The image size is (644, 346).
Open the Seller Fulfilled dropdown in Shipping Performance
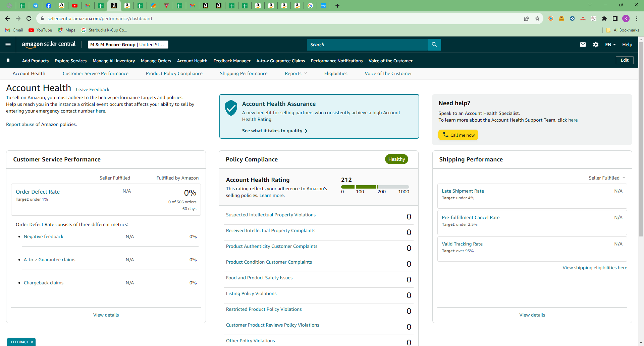(607, 178)
